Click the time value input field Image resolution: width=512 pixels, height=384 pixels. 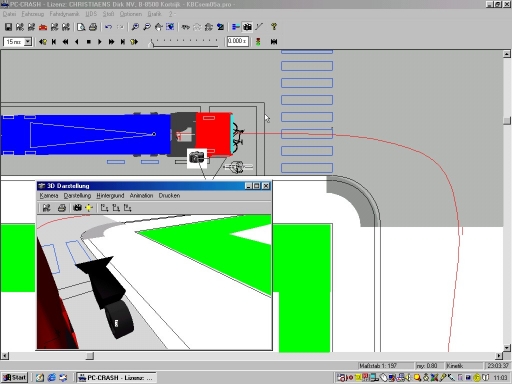[x=238, y=41]
